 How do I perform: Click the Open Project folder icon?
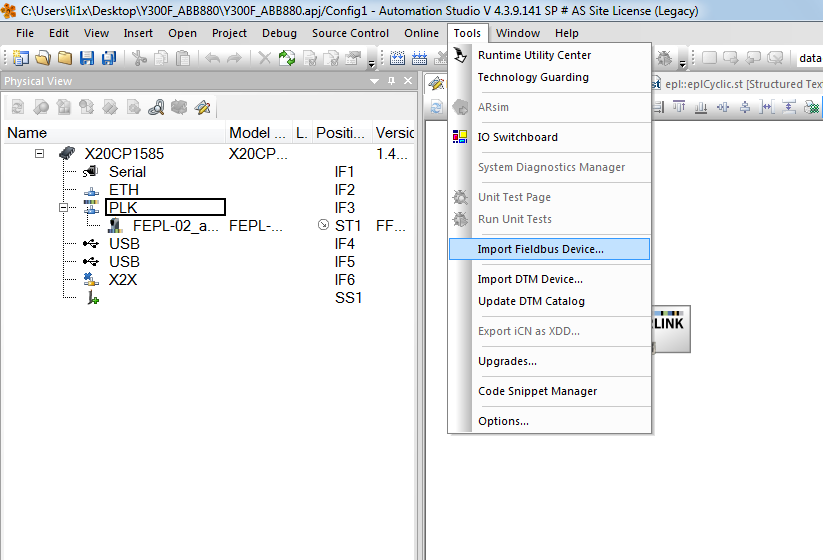coord(43,58)
